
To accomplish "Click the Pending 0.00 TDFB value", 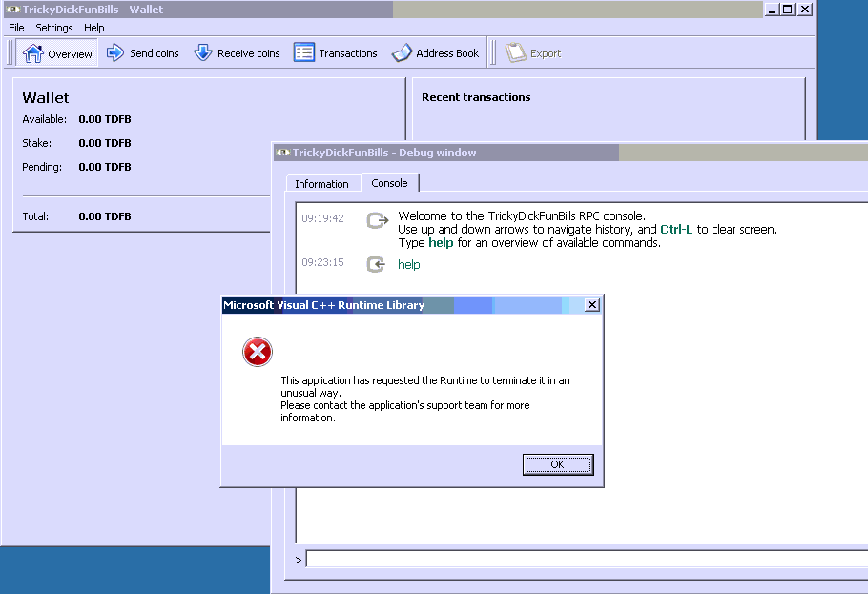I will [x=105, y=167].
